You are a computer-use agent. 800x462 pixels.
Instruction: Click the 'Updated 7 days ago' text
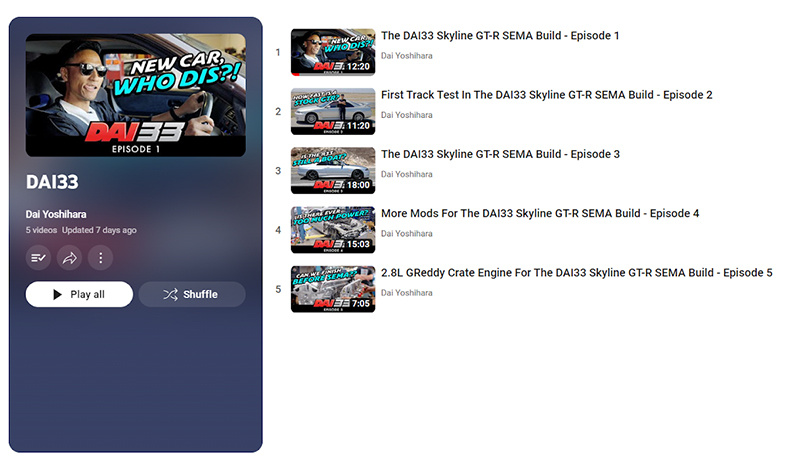[x=99, y=230]
